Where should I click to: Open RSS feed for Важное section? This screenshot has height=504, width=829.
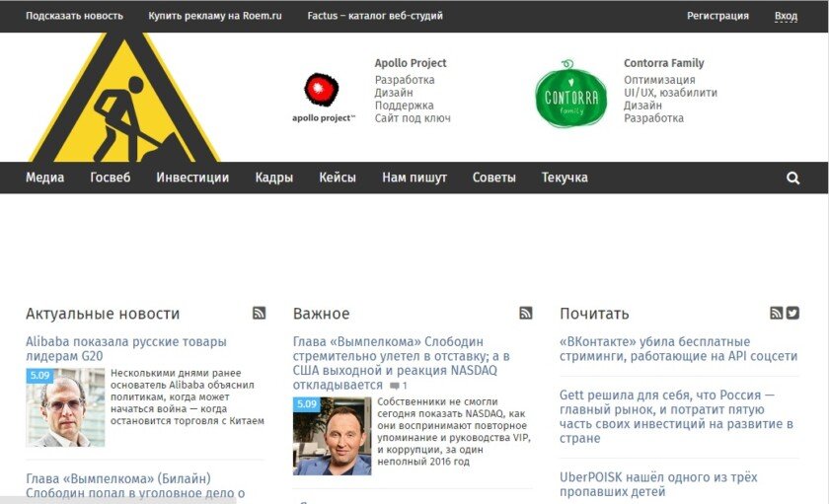[525, 314]
